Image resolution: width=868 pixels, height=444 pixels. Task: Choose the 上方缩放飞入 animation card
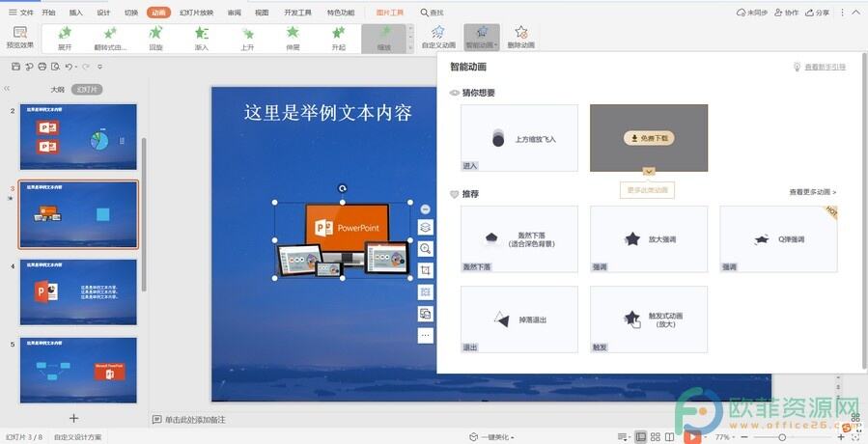click(x=519, y=138)
